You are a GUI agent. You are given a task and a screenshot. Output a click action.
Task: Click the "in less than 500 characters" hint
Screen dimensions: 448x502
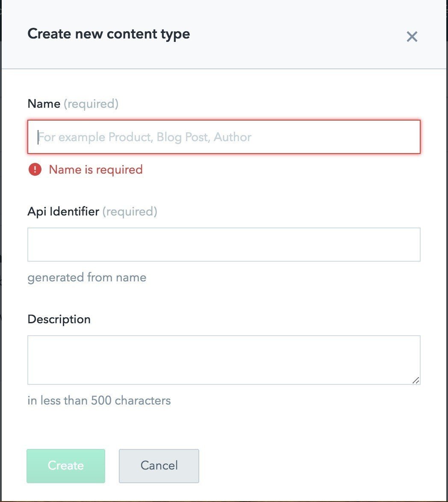99,401
